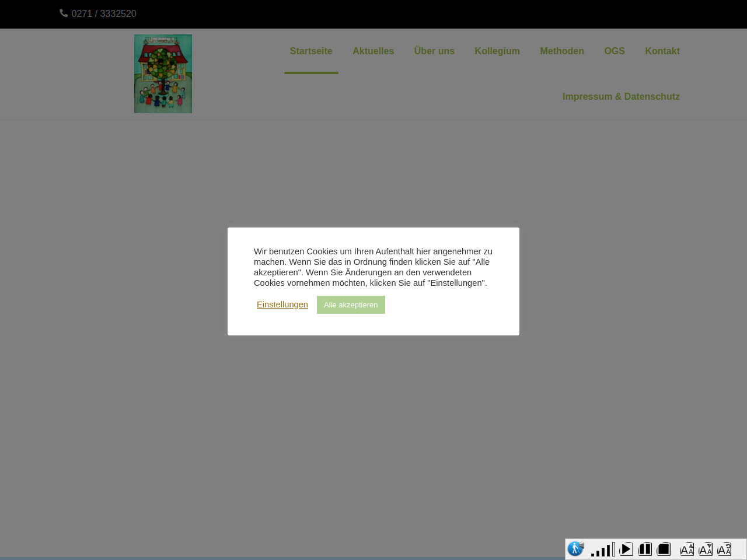Open the Über uns menu

pyautogui.click(x=434, y=51)
